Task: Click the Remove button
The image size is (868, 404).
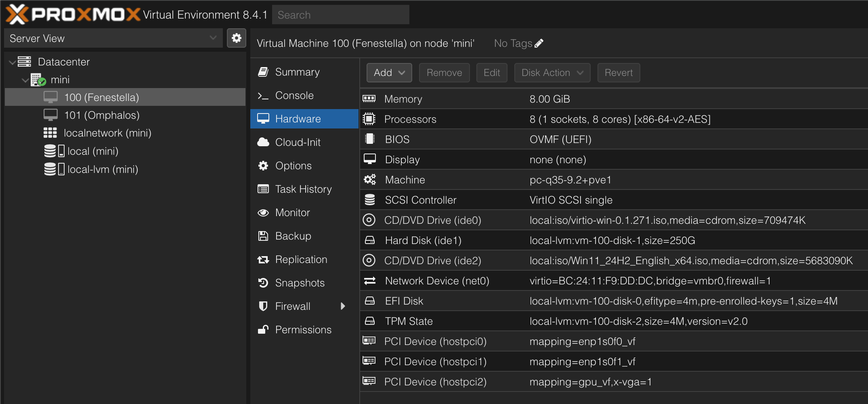Action: coord(444,73)
